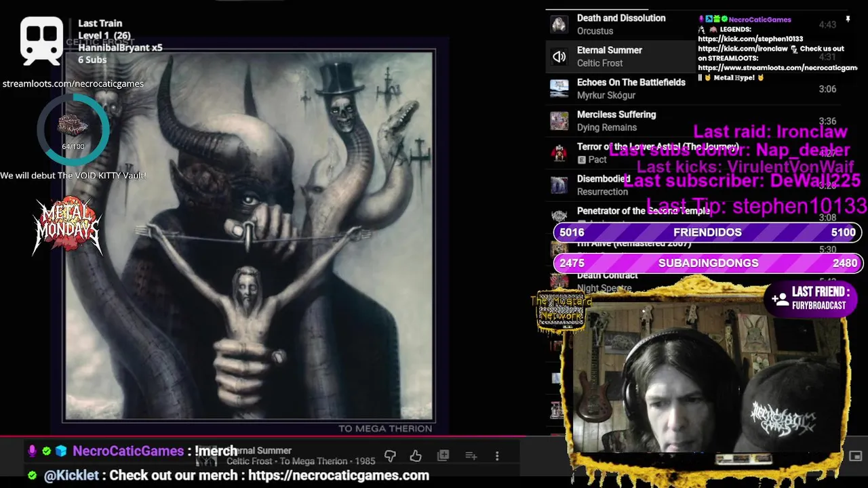
Task: Open artist Myrkur Skógur
Action: click(606, 96)
